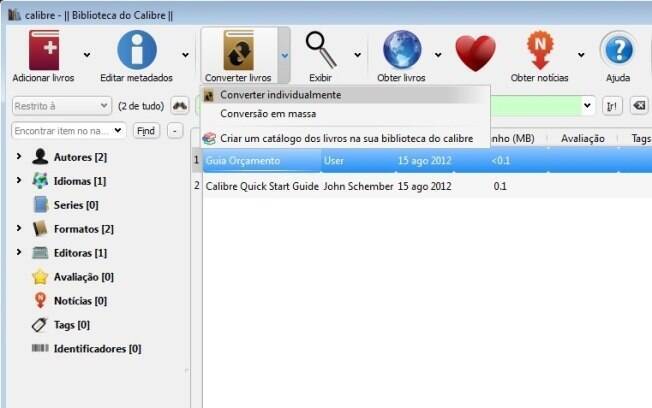Click the minus collapse-all button
This screenshot has height=408, width=652.
[x=175, y=131]
